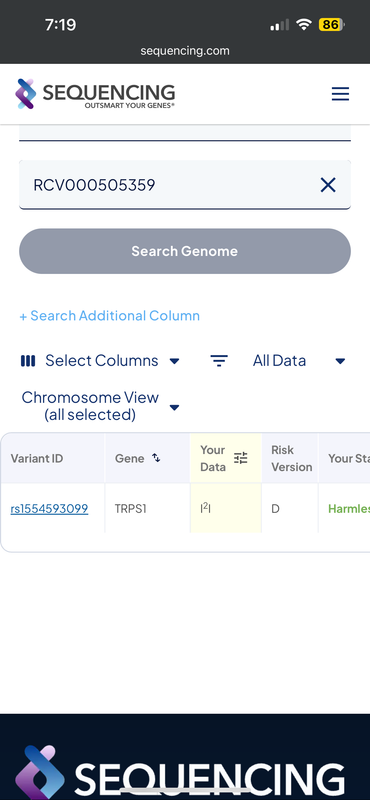Image resolution: width=370 pixels, height=800 pixels.
Task: Sort by the Gene column arrows
Action: (156, 458)
